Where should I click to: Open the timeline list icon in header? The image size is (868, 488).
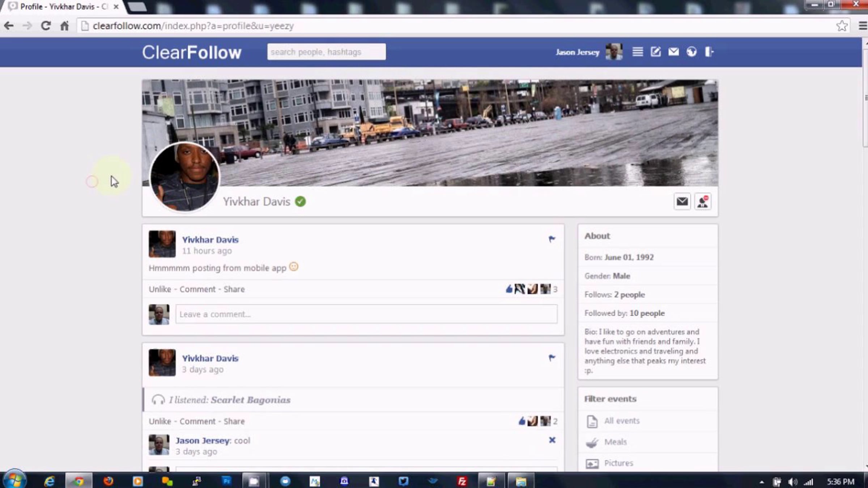click(638, 52)
